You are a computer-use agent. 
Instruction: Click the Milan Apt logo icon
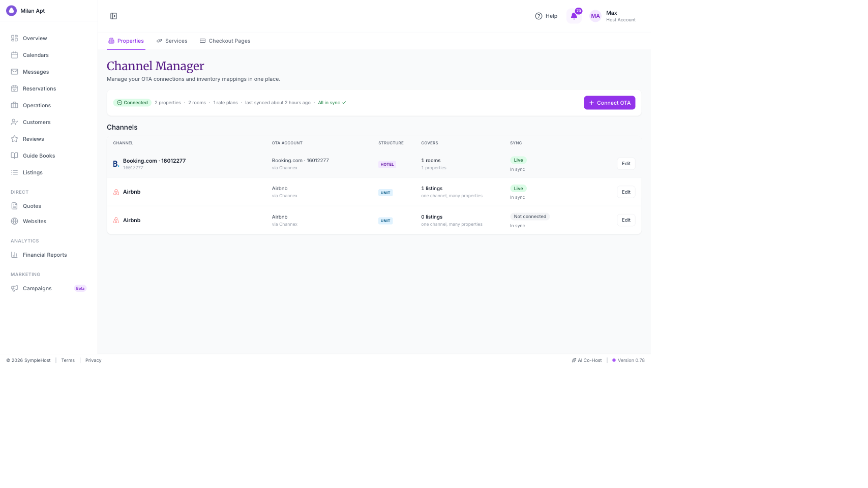(11, 11)
